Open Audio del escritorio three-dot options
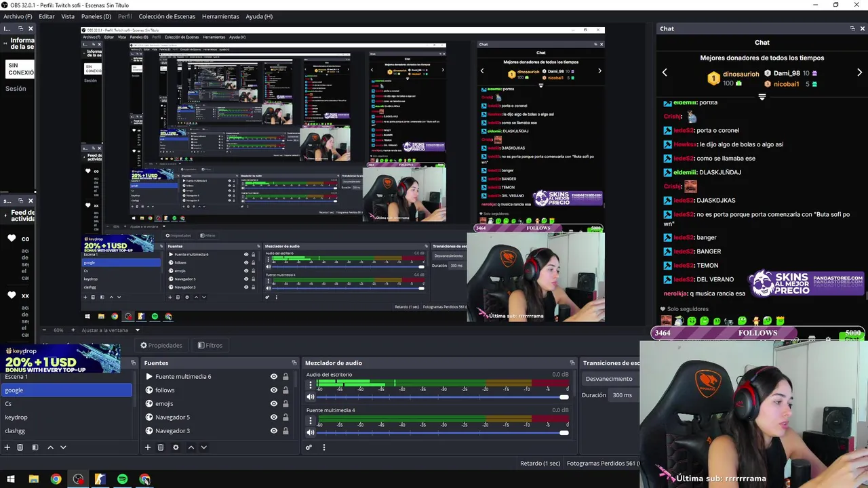Screen dimensions: 868x488 311,385
